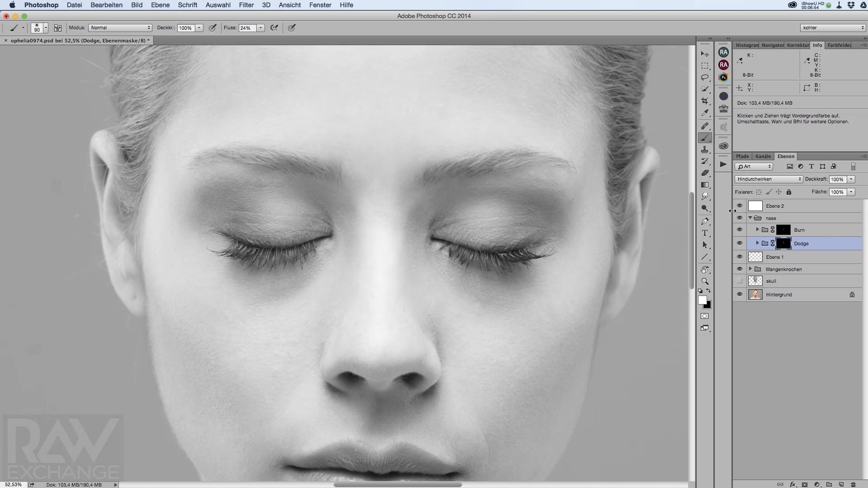Hide the Ebene 1 layer
Viewport: 868px width, 488px height.
(x=740, y=257)
